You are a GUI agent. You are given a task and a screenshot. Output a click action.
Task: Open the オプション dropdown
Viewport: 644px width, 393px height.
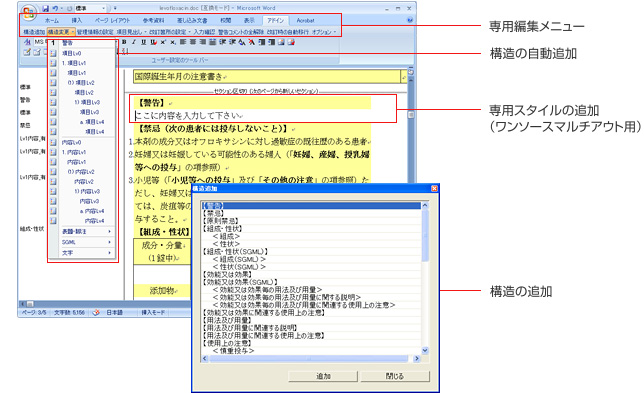click(324, 32)
